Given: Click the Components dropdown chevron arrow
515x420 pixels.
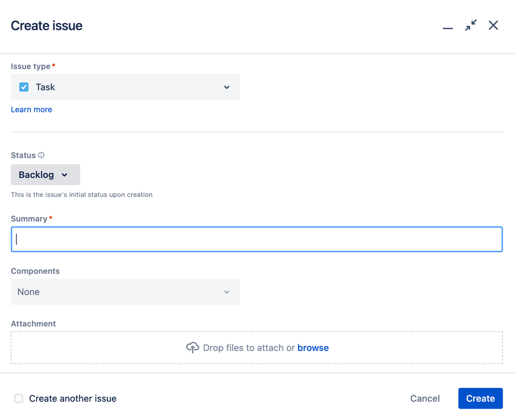Looking at the screenshot, I should coord(227,292).
